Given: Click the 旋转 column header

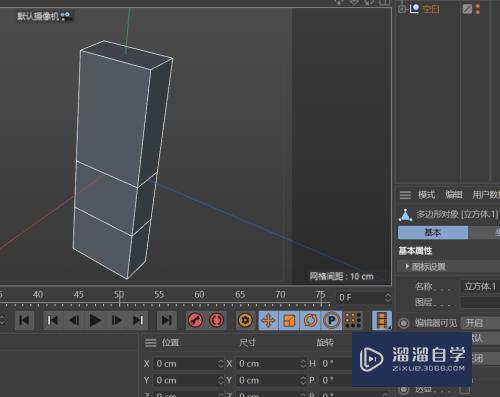Looking at the screenshot, I should click(x=325, y=343).
